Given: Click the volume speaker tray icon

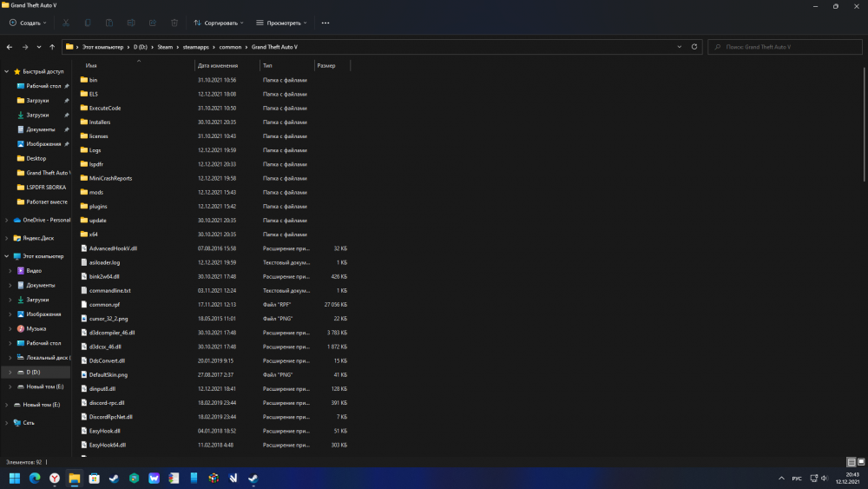Looking at the screenshot, I should (x=824, y=478).
